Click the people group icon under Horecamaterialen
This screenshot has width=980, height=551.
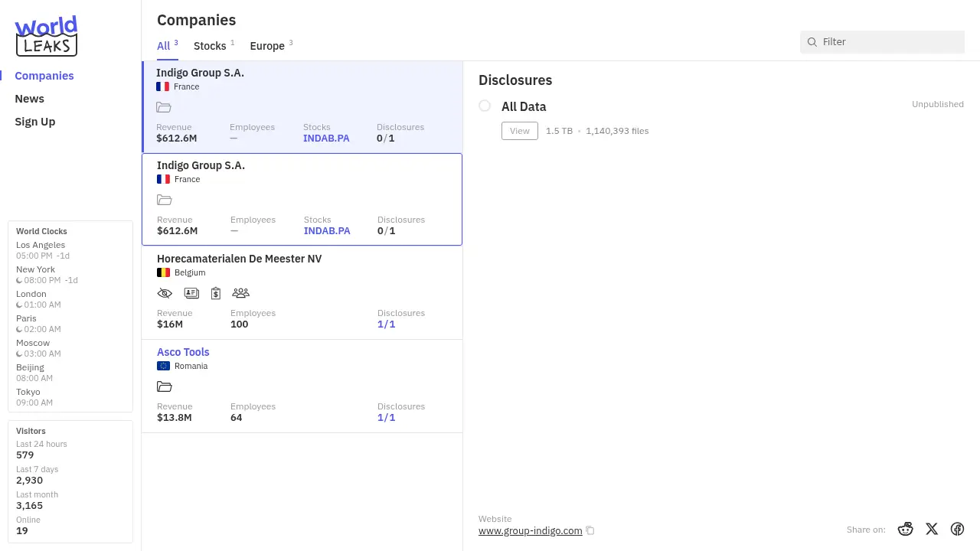240,293
